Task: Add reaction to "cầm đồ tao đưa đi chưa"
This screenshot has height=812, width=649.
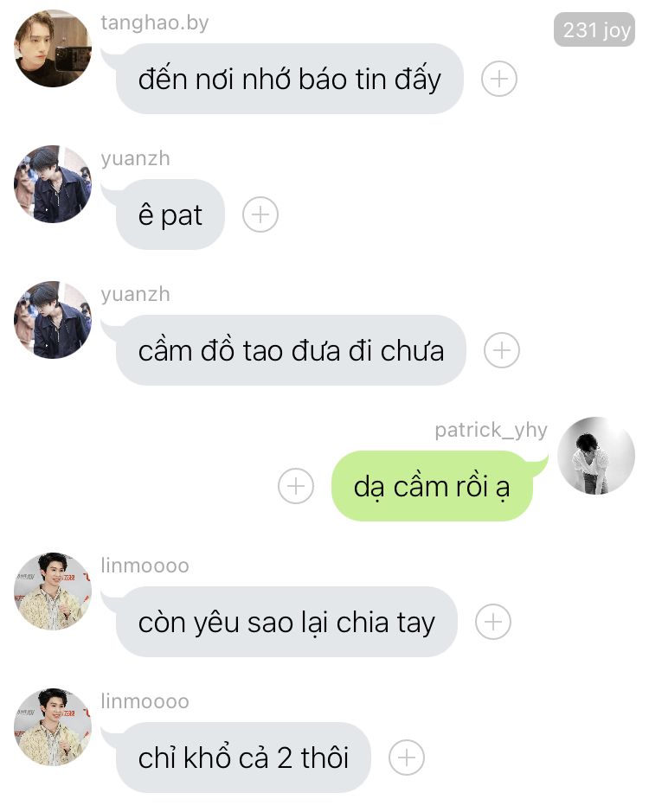Action: coord(501,350)
